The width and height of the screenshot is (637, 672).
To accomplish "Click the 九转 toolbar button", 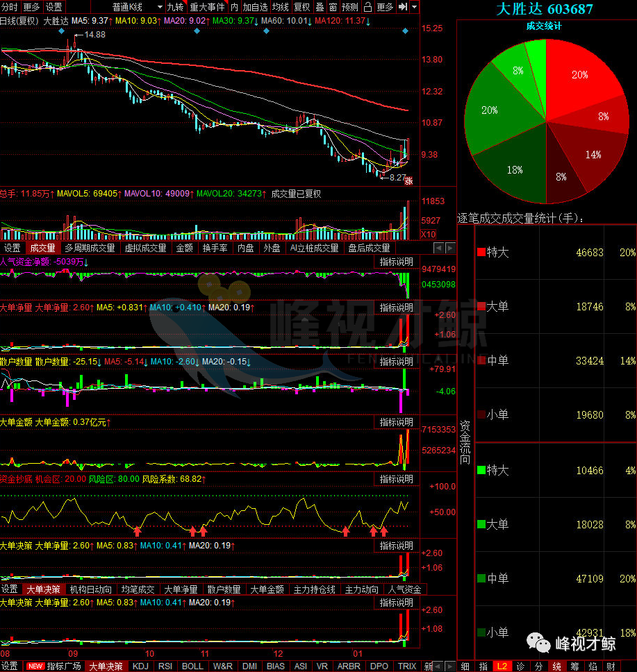I will click(x=175, y=7).
